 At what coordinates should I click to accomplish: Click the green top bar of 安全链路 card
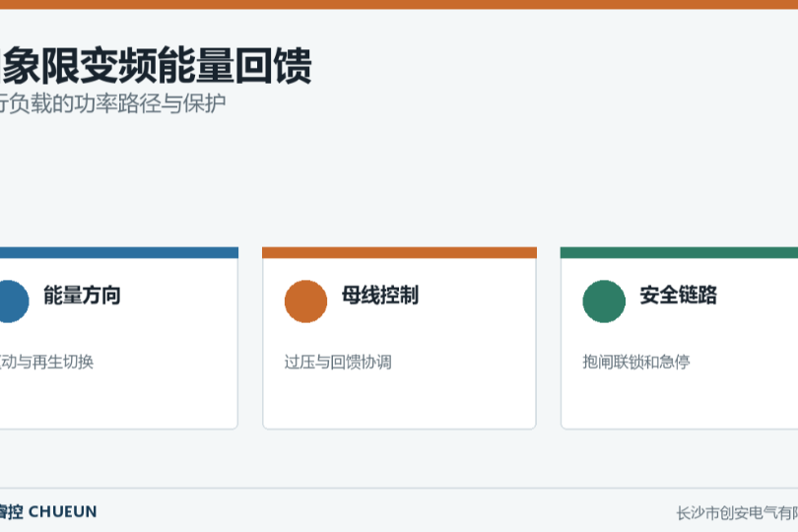[679, 252]
